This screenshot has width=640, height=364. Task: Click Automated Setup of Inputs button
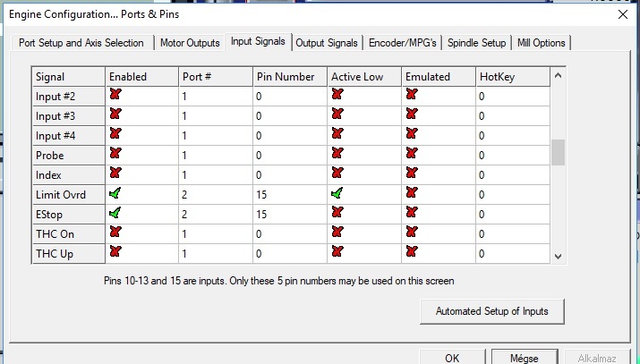click(492, 311)
